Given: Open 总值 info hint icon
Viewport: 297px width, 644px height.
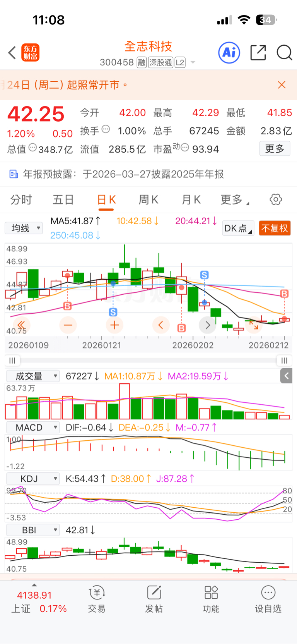Looking at the screenshot, I should [x=33, y=148].
